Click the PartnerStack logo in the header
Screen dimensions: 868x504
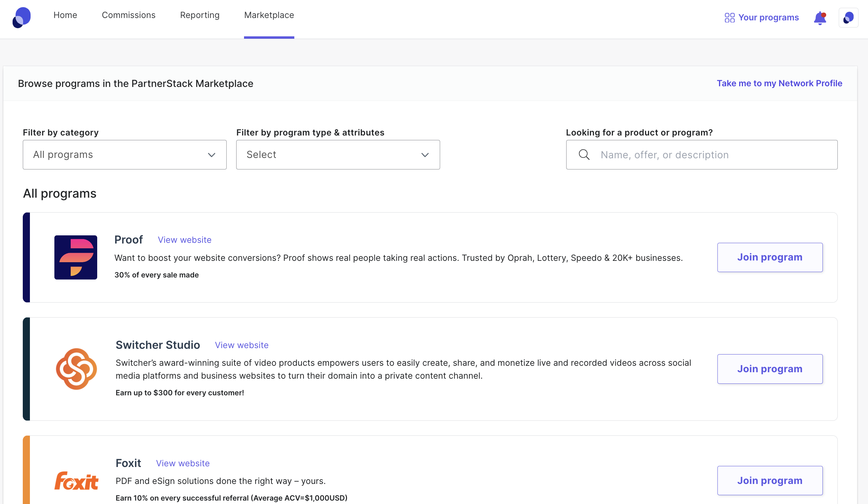[21, 17]
